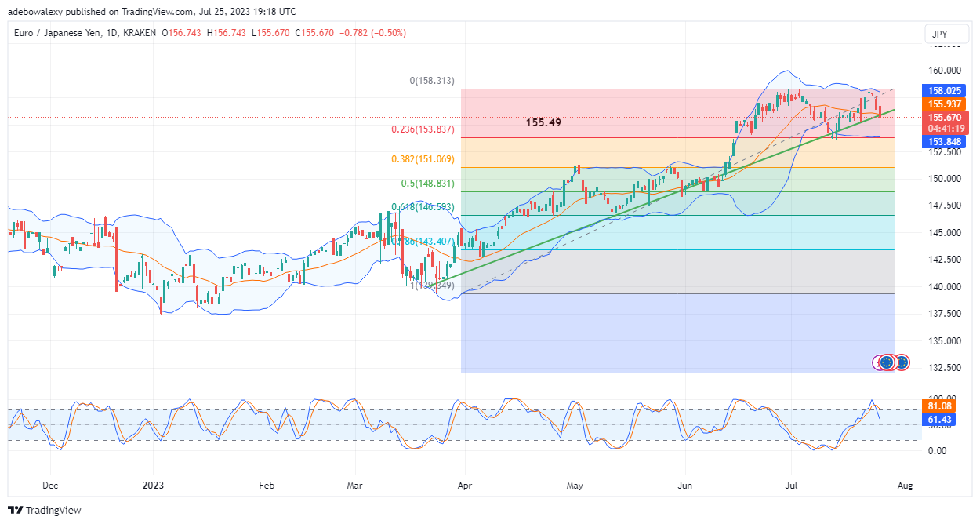Click the 160.000 price scale value
980x524 pixels.
point(946,70)
